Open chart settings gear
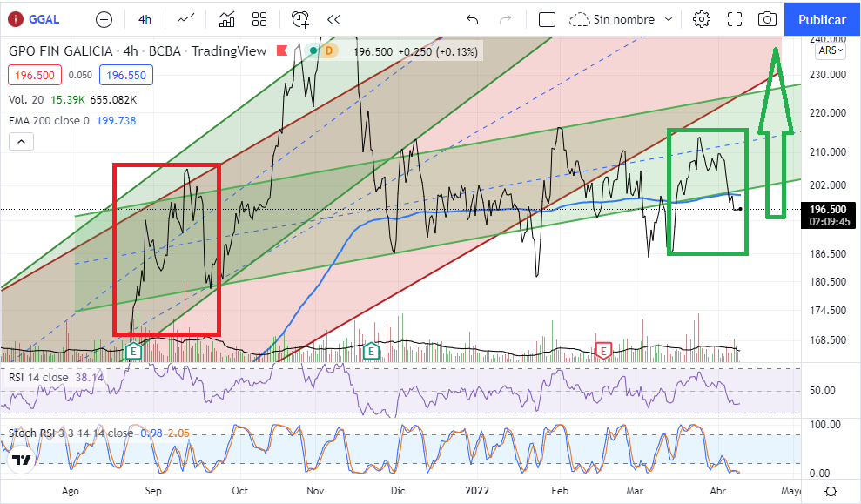This screenshot has height=504, width=861. 701,20
